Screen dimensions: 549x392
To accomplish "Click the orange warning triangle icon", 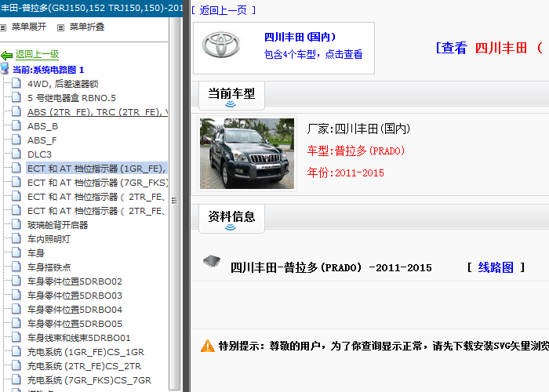I will click(x=208, y=346).
